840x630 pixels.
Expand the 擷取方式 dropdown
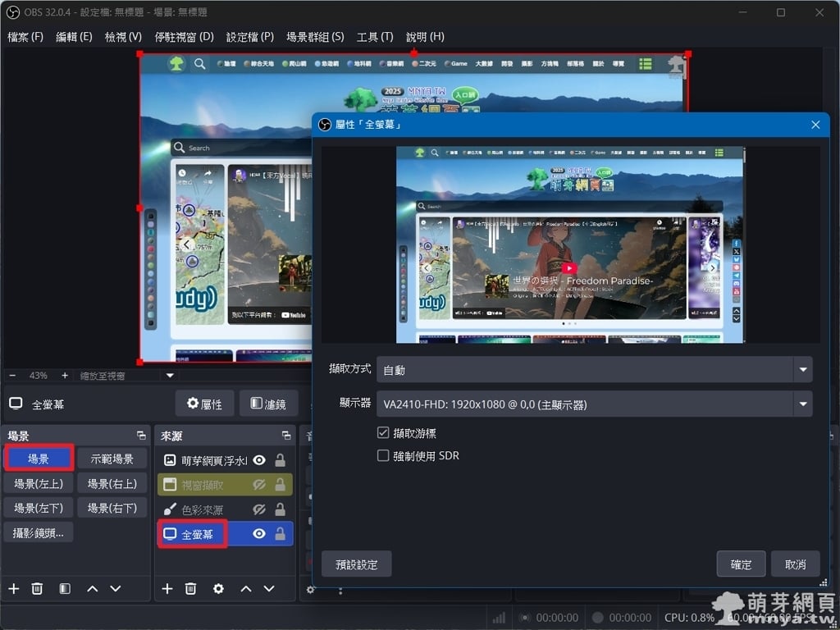point(802,370)
